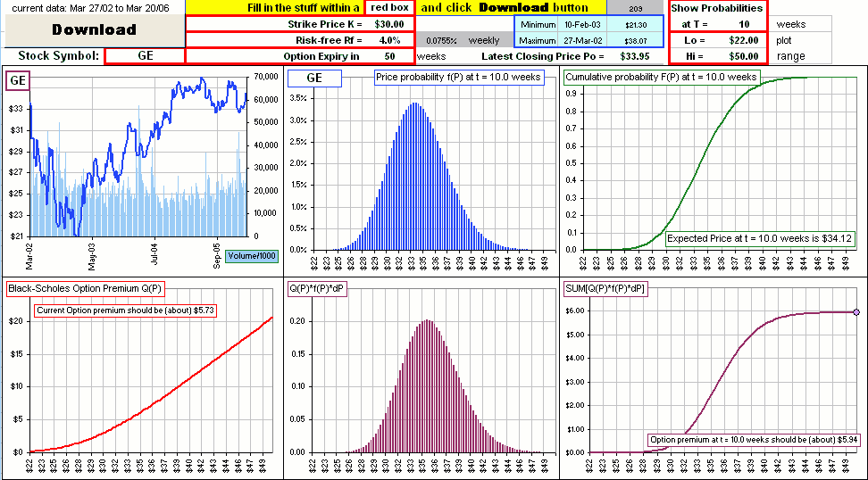Select the GE stock symbol input cell
The height and width of the screenshot is (480, 868).
145,56
